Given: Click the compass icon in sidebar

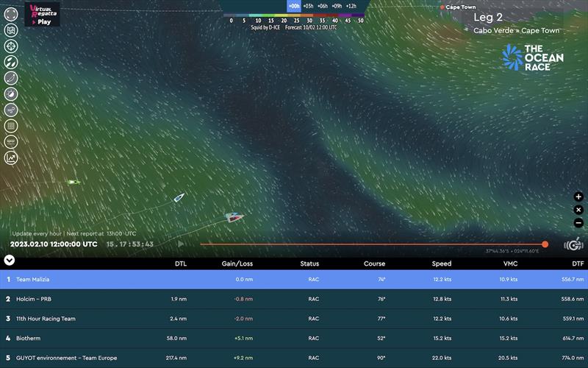Looking at the screenshot, I should click(11, 94).
